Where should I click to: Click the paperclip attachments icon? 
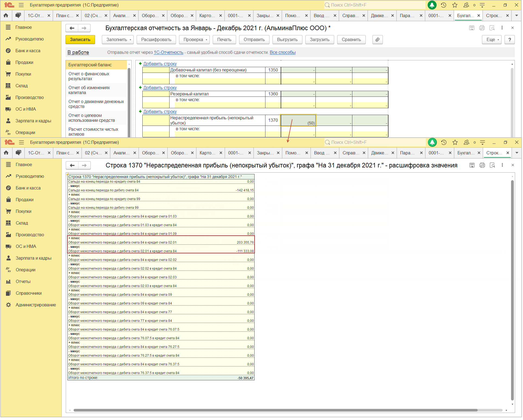pos(377,40)
